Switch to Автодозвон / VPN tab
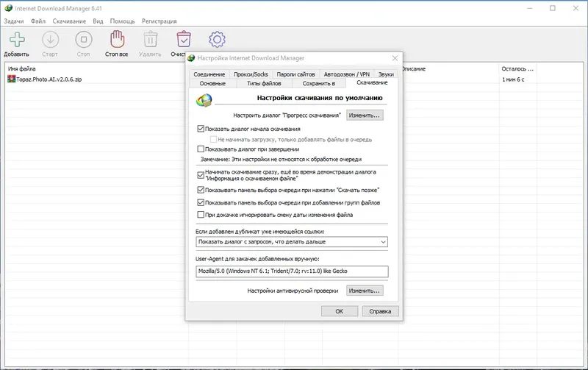The width and height of the screenshot is (588, 370). 347,74
